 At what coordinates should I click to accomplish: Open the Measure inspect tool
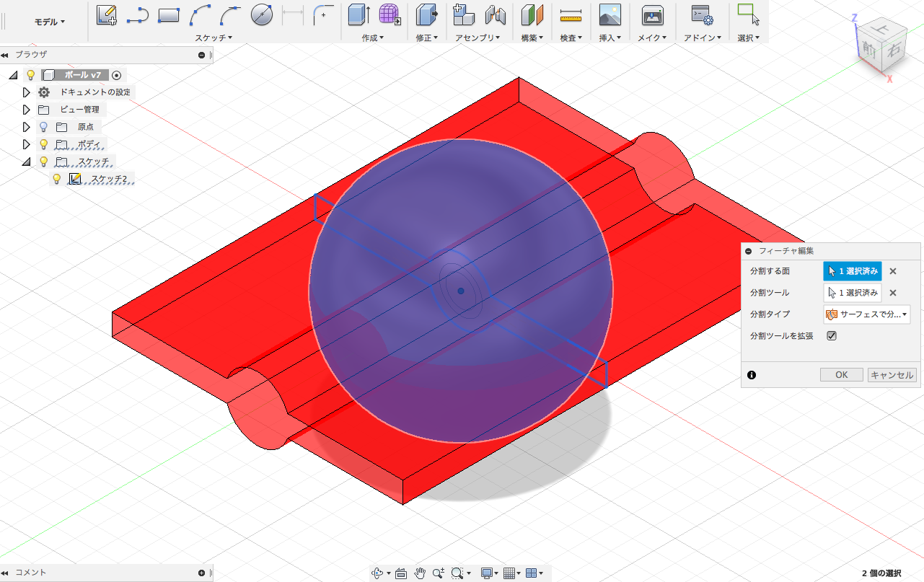point(571,14)
